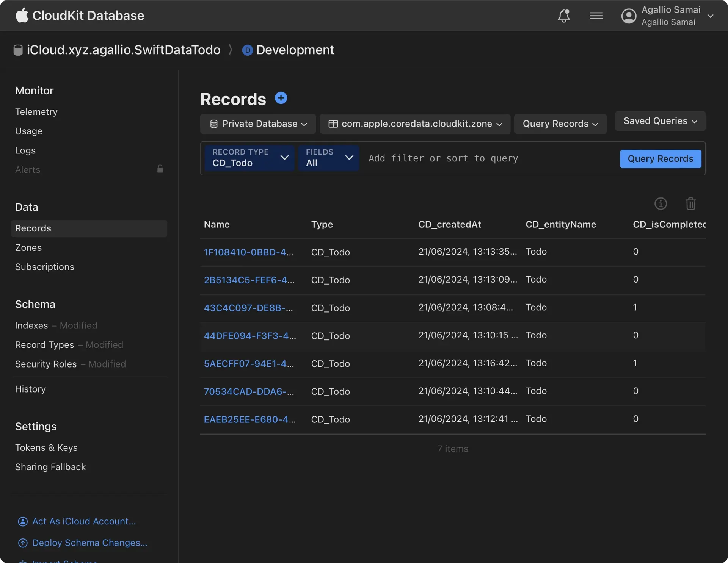The height and width of the screenshot is (563, 728).
Task: Click the user account avatar icon
Action: click(x=628, y=16)
